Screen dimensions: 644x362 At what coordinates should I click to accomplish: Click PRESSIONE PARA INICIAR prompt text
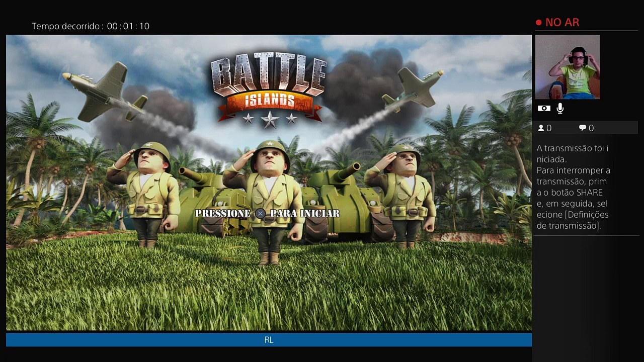(x=267, y=214)
